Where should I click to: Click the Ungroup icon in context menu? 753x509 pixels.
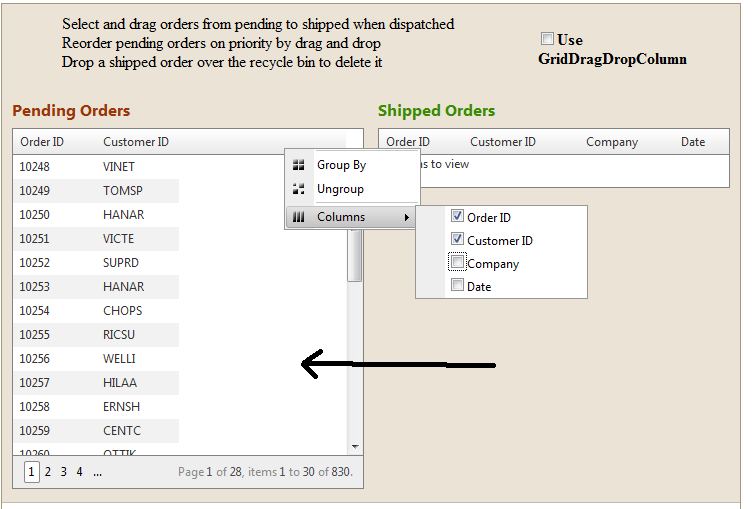[x=298, y=189]
